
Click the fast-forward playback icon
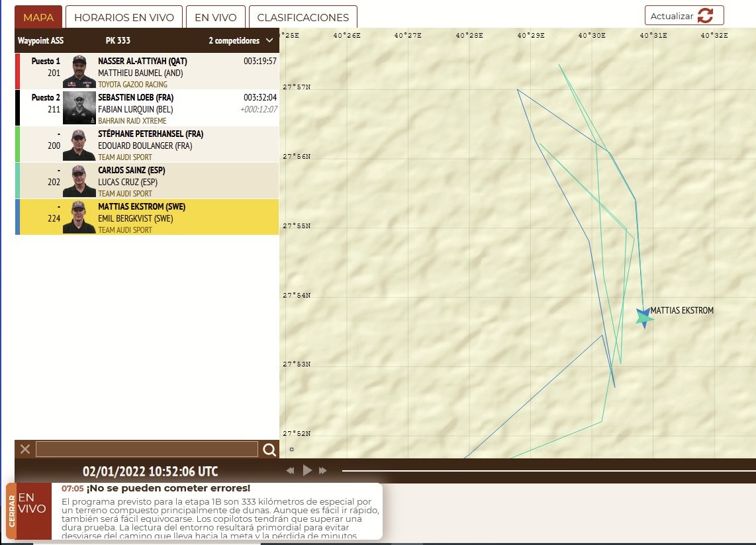pos(323,471)
